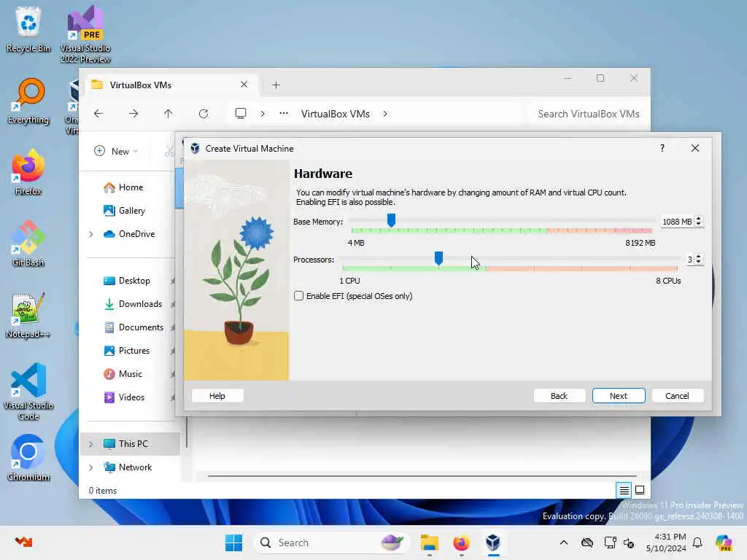Click the Forward arrow in File Explorer
747x560 pixels.
click(x=133, y=113)
